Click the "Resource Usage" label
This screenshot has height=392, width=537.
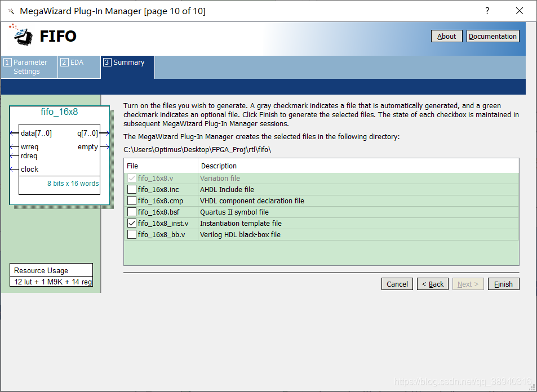pyautogui.click(x=41, y=270)
